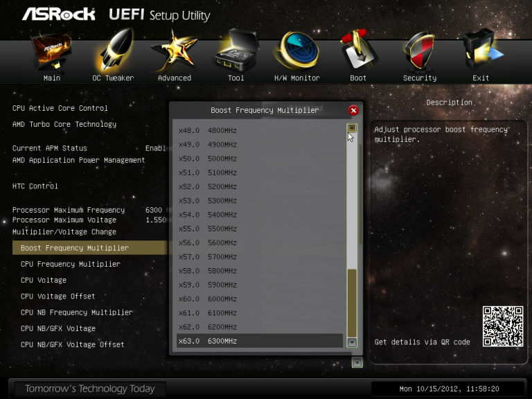The width and height of the screenshot is (532, 399).
Task: Click the Boot tab label
Action: coord(358,78)
